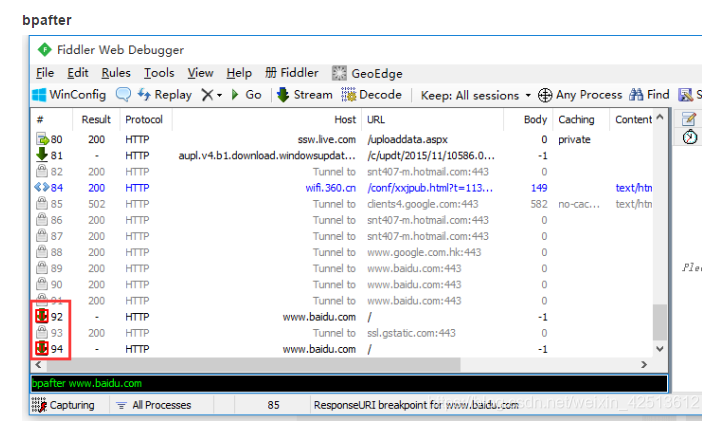Click the session 80 upload icon
The image size is (709, 421).
point(42,139)
